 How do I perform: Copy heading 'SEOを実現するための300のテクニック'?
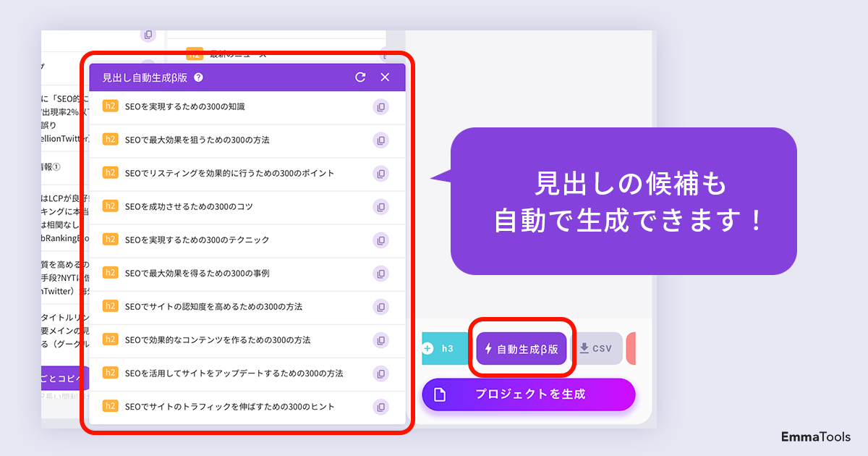tap(381, 240)
